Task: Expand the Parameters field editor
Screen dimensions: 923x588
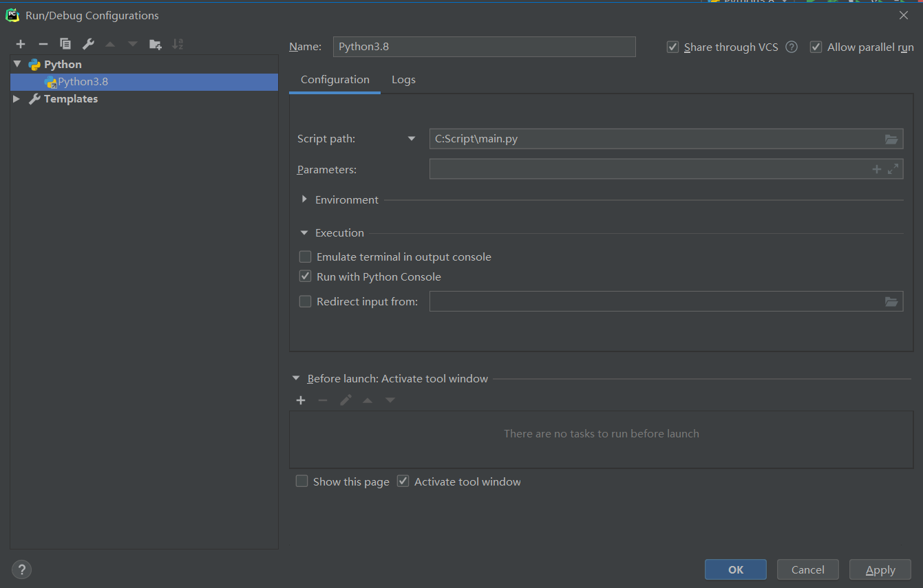Action: [893, 168]
